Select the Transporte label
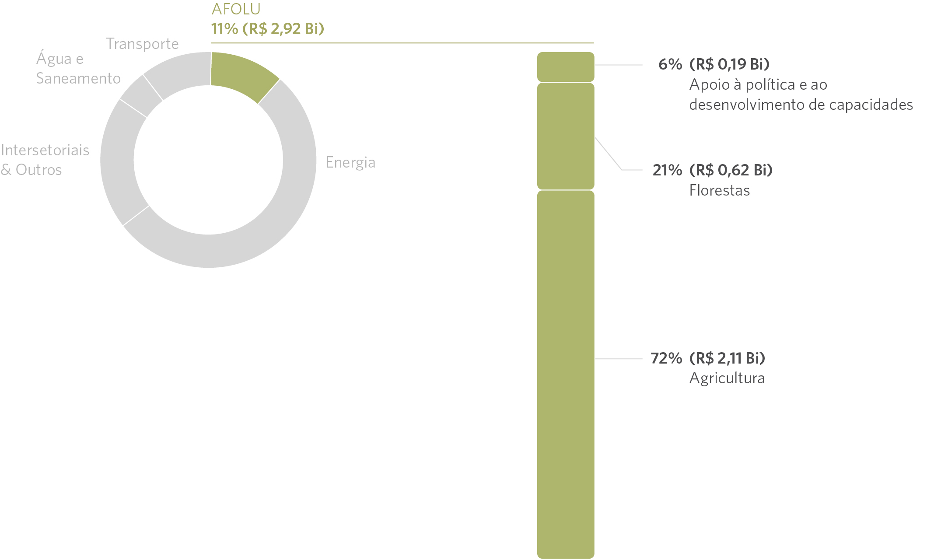927x560 pixels. coord(142,44)
